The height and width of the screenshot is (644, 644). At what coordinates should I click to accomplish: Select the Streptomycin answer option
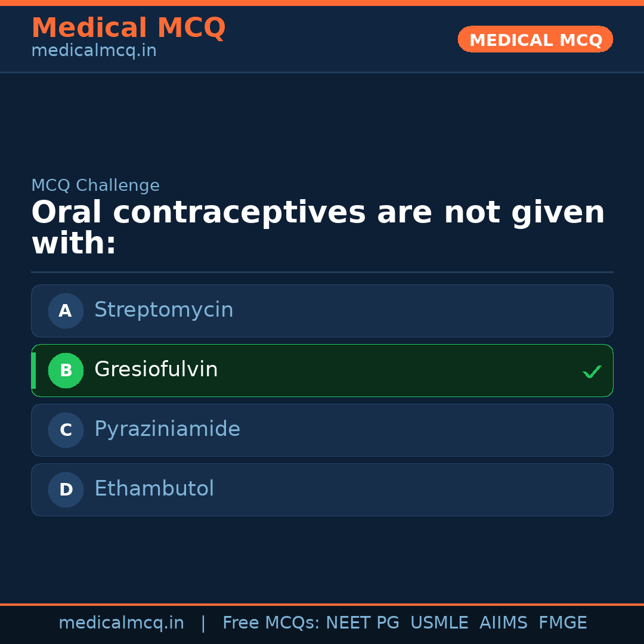coord(322,311)
